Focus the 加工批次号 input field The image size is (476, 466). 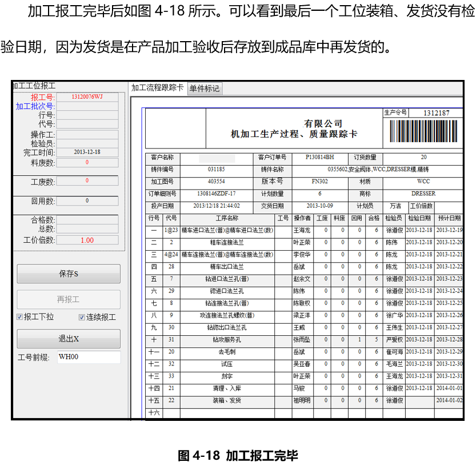[87, 106]
